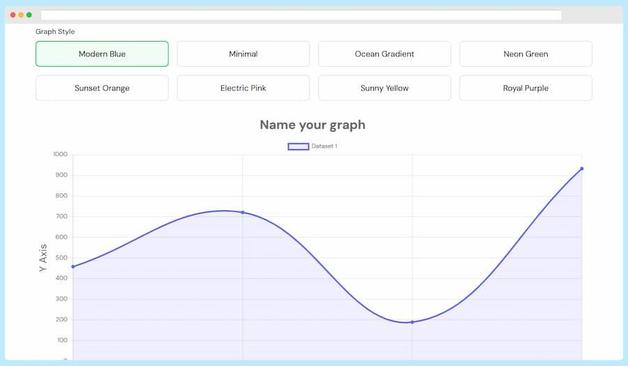Apply the Ocean Gradient style
The image size is (628, 366).
[x=384, y=54]
